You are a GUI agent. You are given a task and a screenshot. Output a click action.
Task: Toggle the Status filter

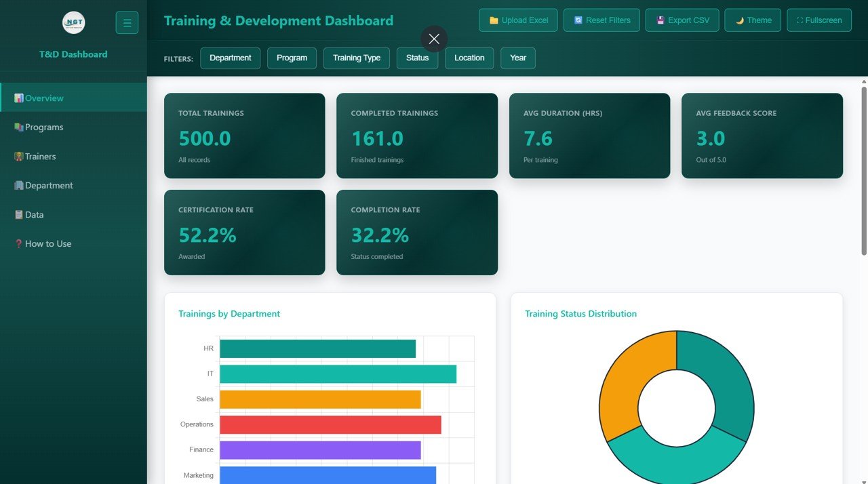pos(417,58)
